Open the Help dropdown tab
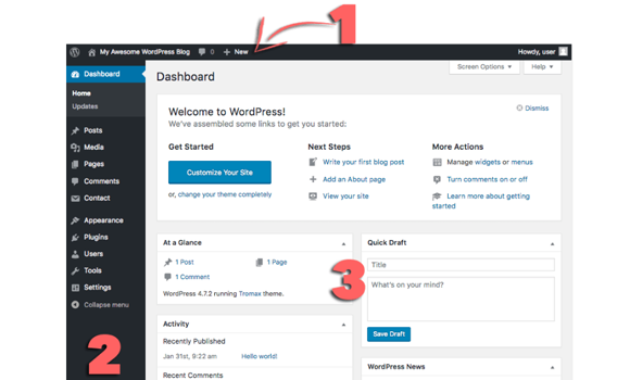Screen dimensions: 630x380 coord(542,67)
